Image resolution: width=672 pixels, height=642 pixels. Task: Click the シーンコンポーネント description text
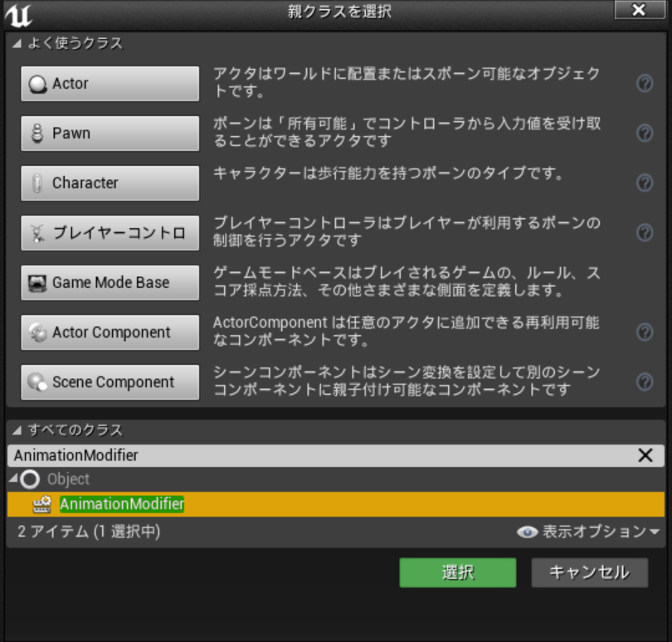[407, 381]
